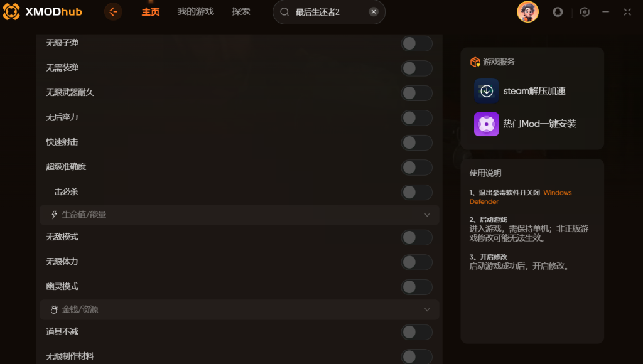Image resolution: width=643 pixels, height=364 pixels.
Task: Click the XMODhub brand name
Action: click(54, 12)
